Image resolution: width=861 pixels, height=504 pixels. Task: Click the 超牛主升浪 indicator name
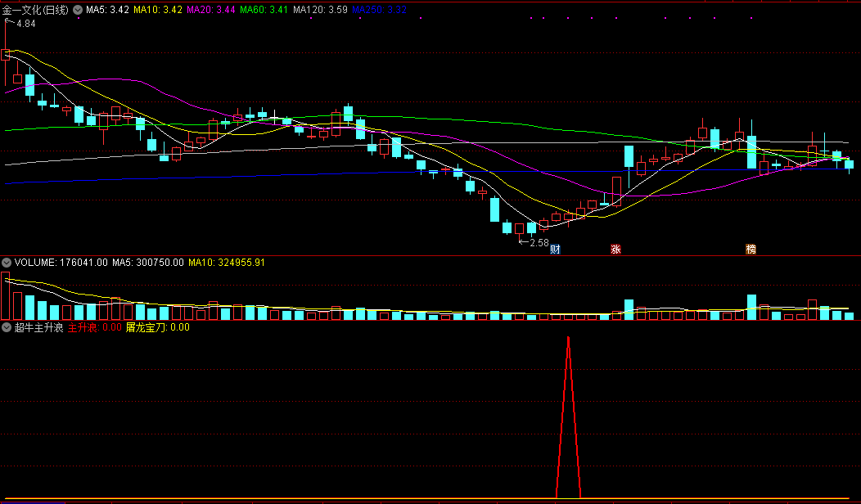point(38,328)
